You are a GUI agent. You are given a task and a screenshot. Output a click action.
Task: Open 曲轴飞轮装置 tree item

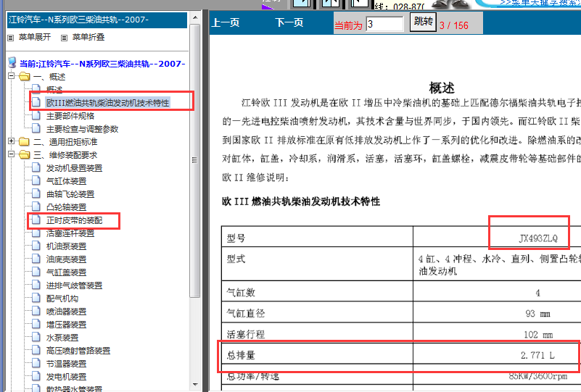click(x=70, y=194)
